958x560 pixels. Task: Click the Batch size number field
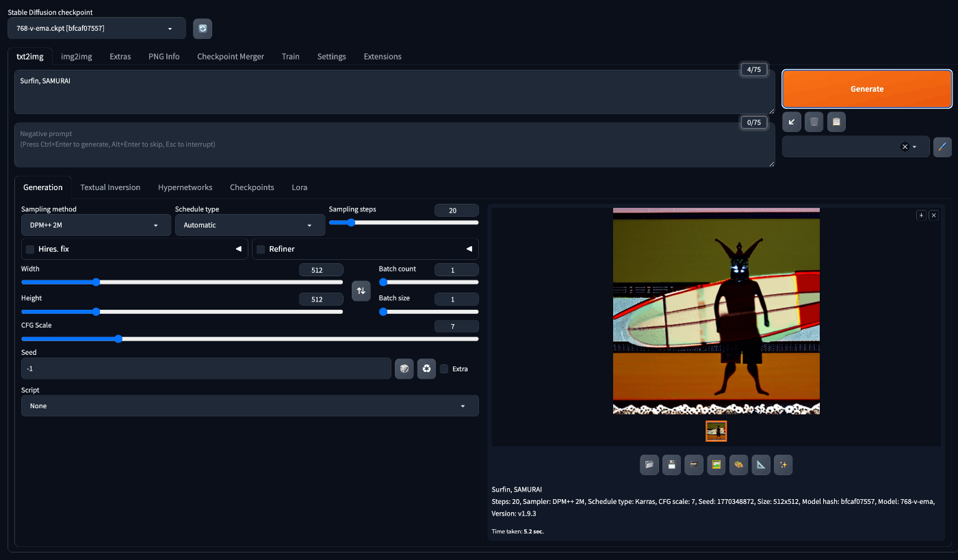[x=456, y=299]
